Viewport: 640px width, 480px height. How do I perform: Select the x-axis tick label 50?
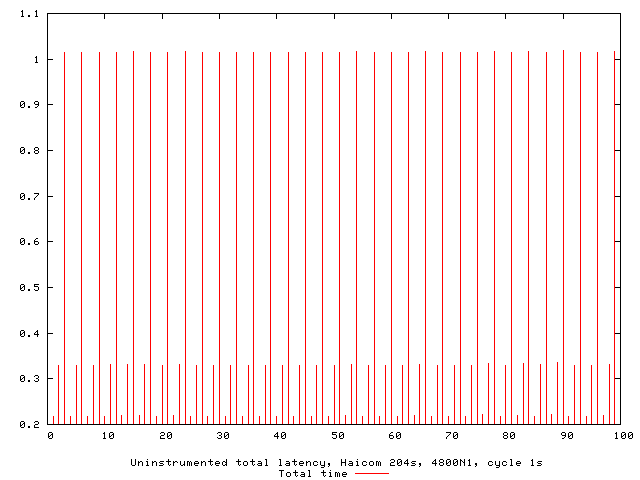[337, 437]
